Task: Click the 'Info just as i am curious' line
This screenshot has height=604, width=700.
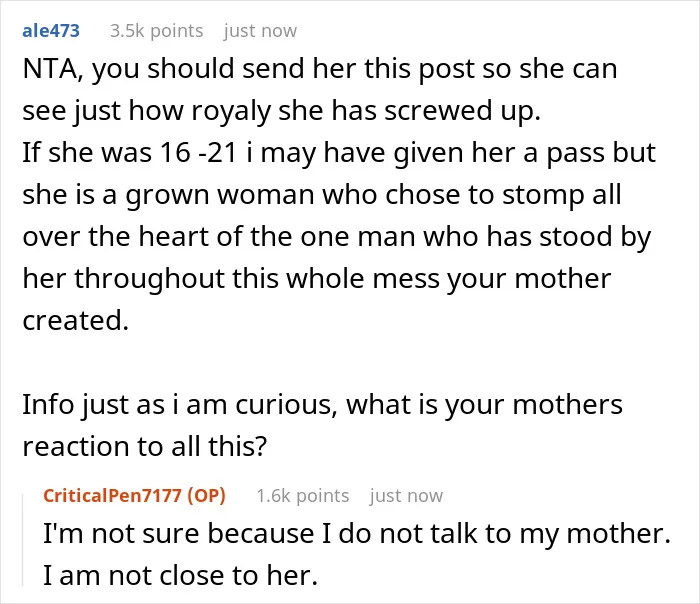Action: (x=177, y=405)
